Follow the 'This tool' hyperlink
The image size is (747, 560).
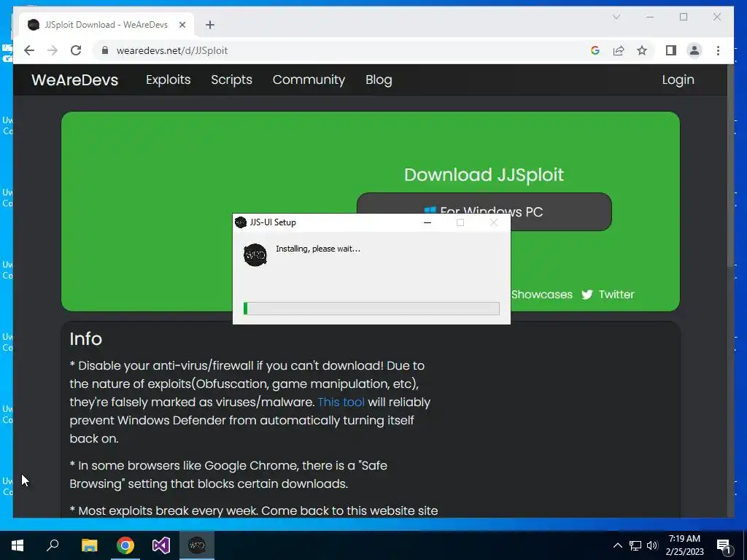pyautogui.click(x=341, y=402)
